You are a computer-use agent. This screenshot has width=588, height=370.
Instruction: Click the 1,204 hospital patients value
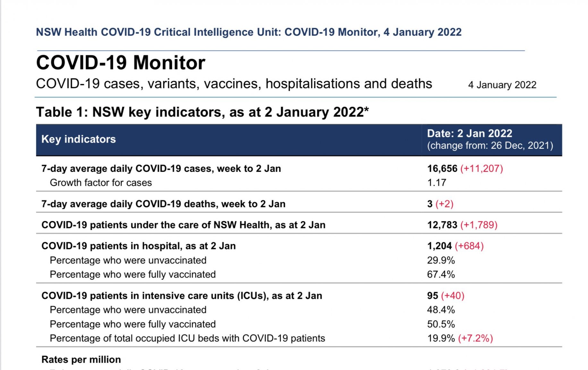(439, 246)
